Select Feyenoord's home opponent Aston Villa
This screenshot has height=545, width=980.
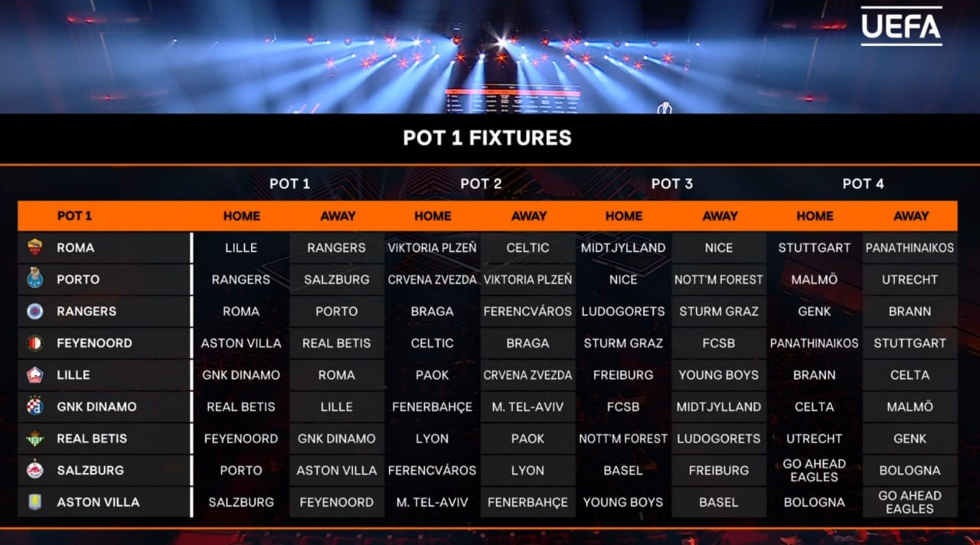[x=241, y=343]
